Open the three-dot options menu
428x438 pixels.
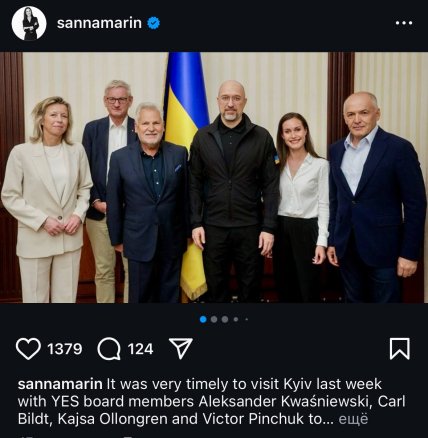[x=404, y=23]
